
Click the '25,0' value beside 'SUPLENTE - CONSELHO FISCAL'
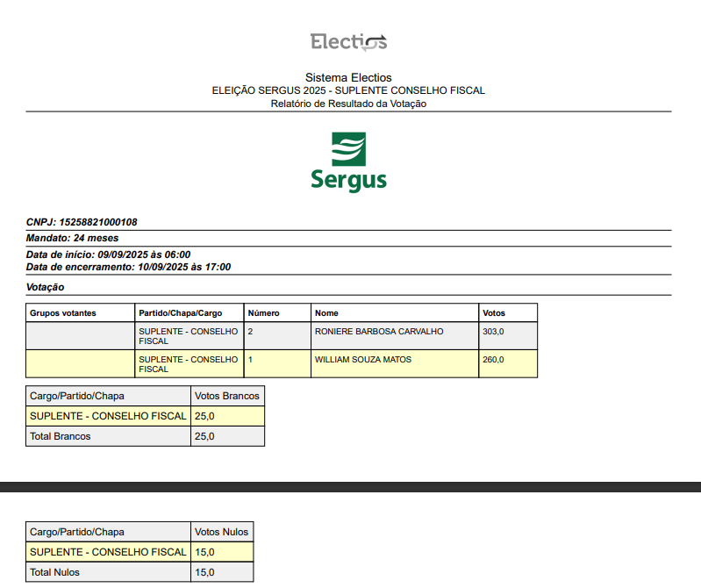click(204, 416)
